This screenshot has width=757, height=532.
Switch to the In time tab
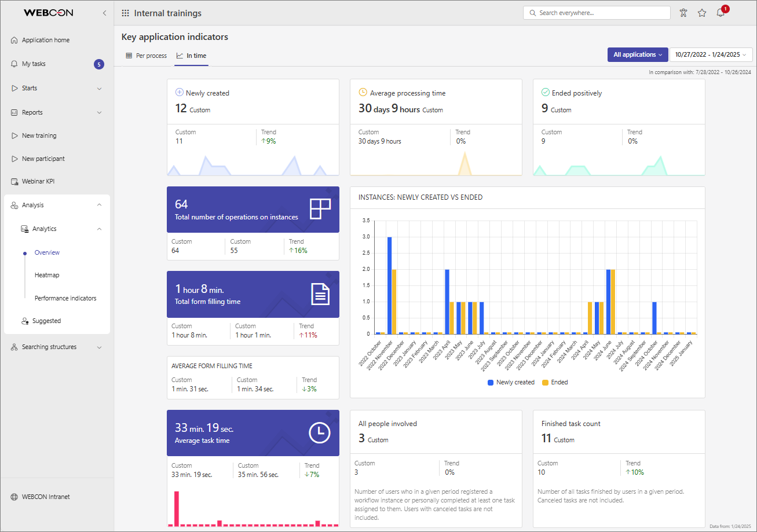click(191, 56)
